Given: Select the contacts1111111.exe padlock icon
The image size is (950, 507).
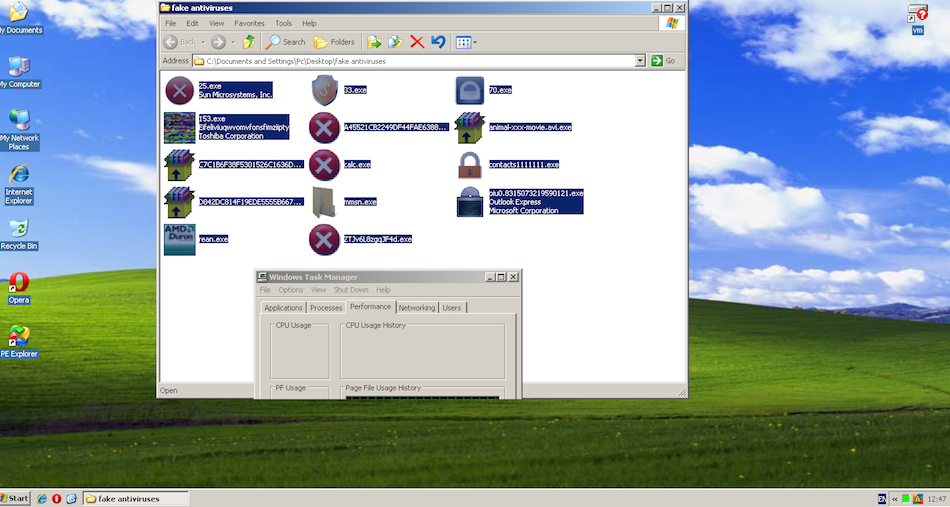Looking at the screenshot, I should tap(469, 164).
